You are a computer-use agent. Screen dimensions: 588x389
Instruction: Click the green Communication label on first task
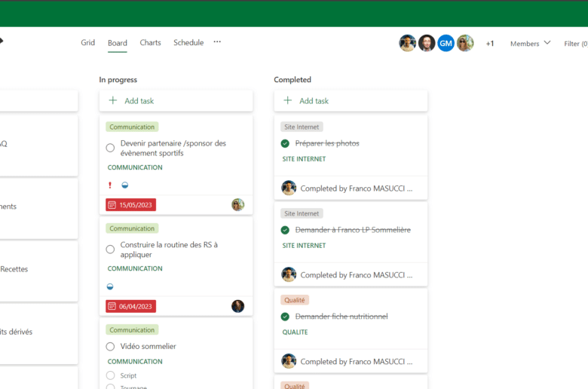[x=132, y=127]
